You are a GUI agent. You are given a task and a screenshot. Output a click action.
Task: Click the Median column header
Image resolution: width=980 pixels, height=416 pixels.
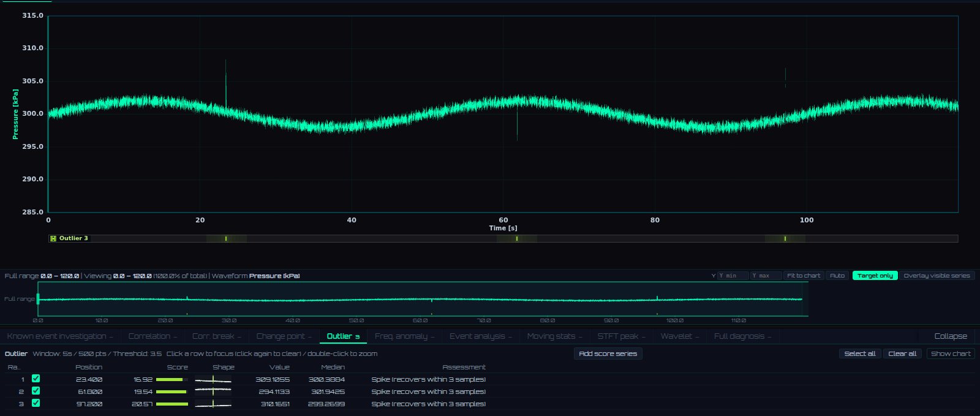pyautogui.click(x=333, y=367)
